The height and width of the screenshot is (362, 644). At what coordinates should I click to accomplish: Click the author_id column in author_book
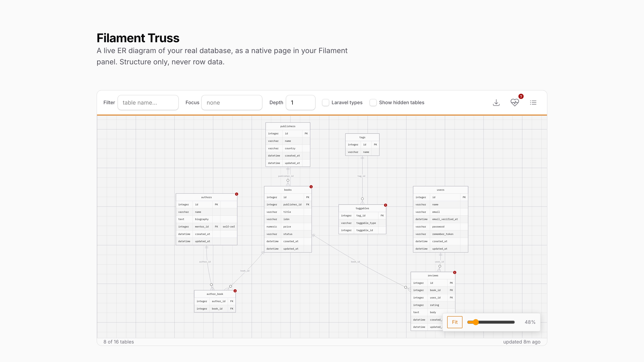pos(215,301)
